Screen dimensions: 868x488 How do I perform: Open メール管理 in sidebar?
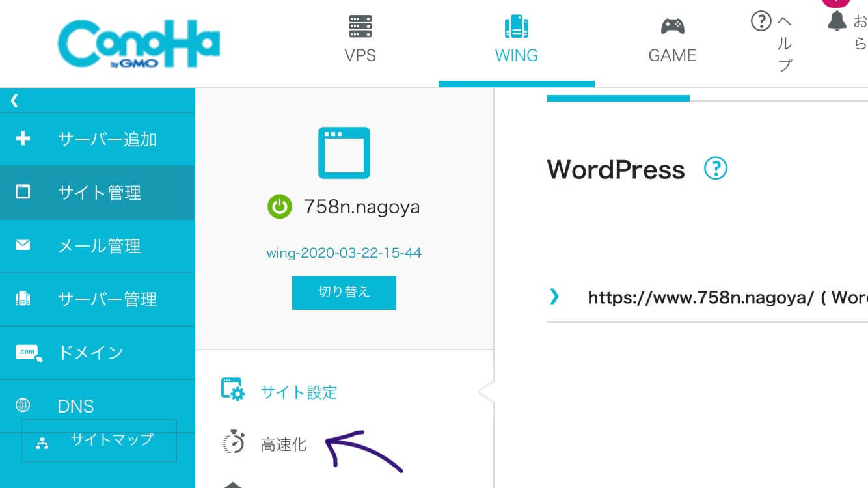[x=98, y=246]
